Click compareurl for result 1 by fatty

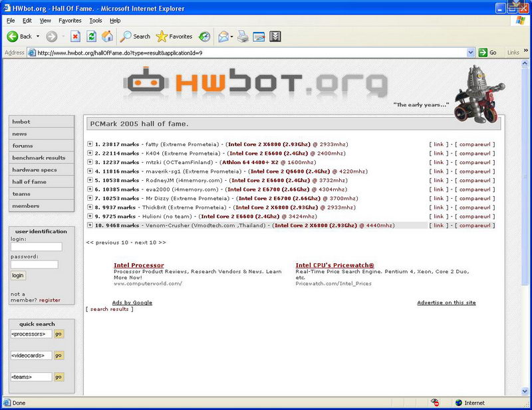tap(475, 144)
